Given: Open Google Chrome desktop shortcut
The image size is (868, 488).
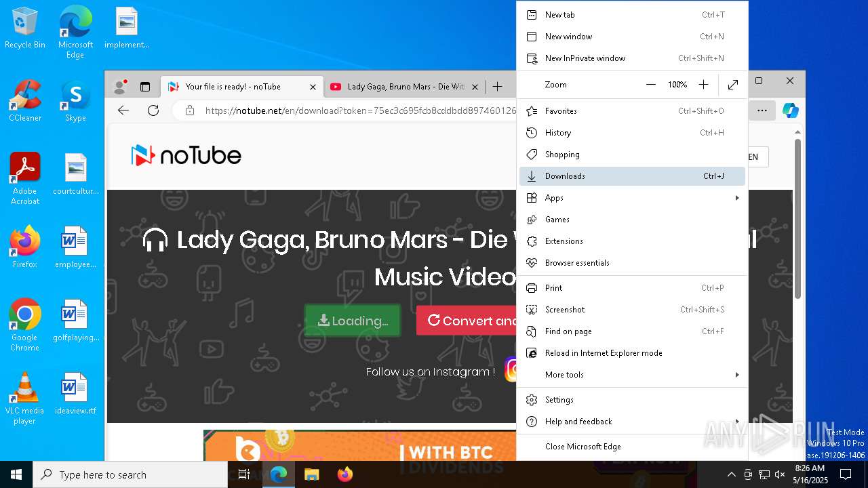Looking at the screenshot, I should tap(25, 325).
